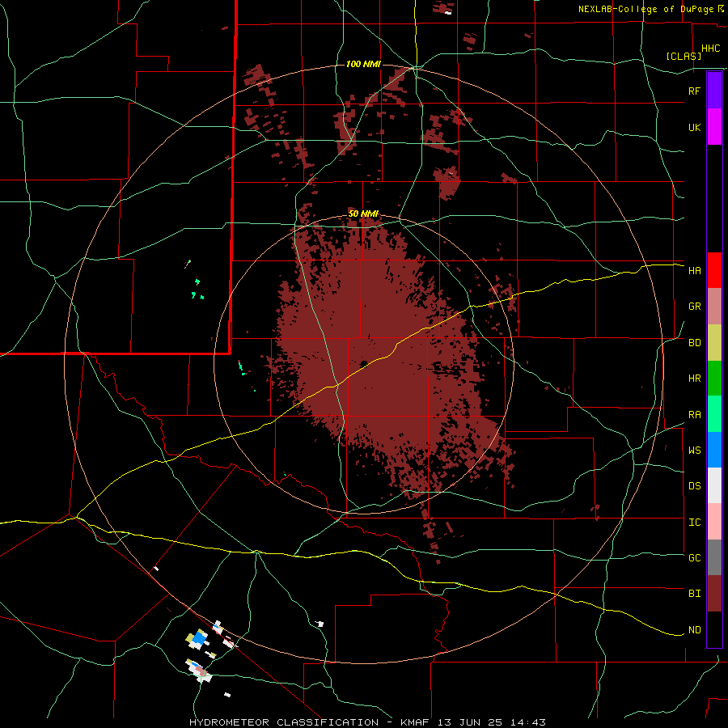Click the BD legend label
Viewport: 728px width, 728px height.
[x=694, y=343]
